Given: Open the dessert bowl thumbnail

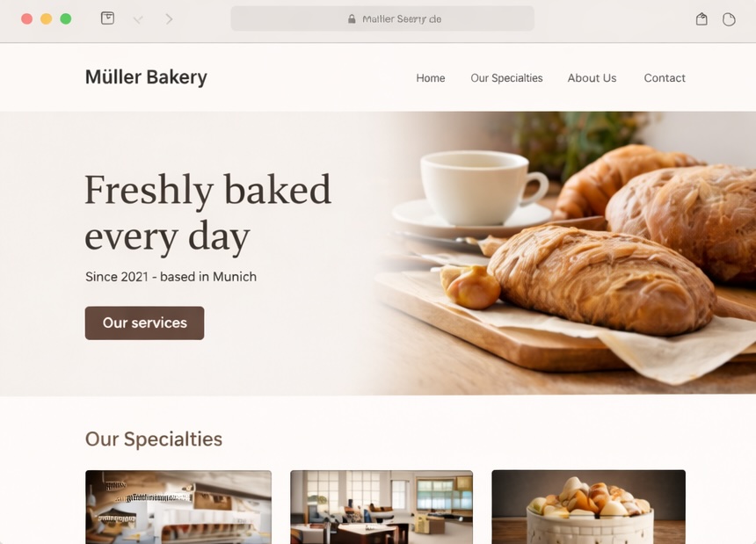Looking at the screenshot, I should coord(588,507).
